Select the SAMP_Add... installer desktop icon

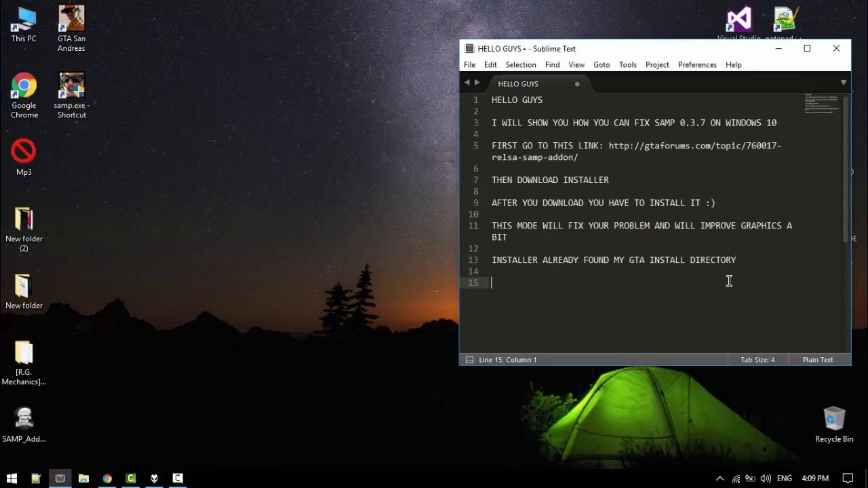tap(24, 424)
